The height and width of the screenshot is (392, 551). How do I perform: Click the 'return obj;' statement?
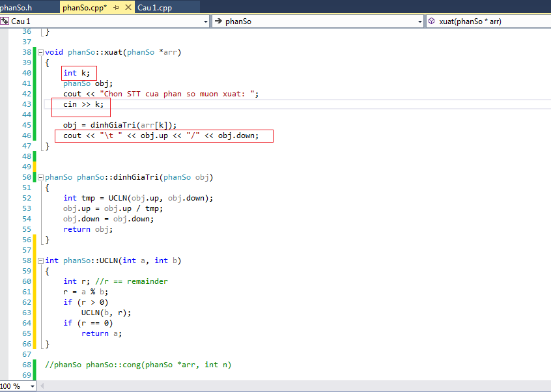[86, 229]
